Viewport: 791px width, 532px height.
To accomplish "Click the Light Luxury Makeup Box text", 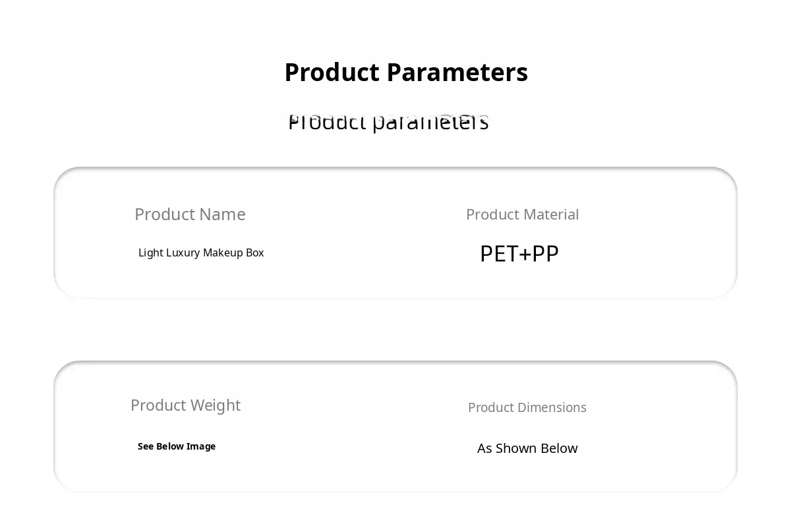I will pos(201,252).
